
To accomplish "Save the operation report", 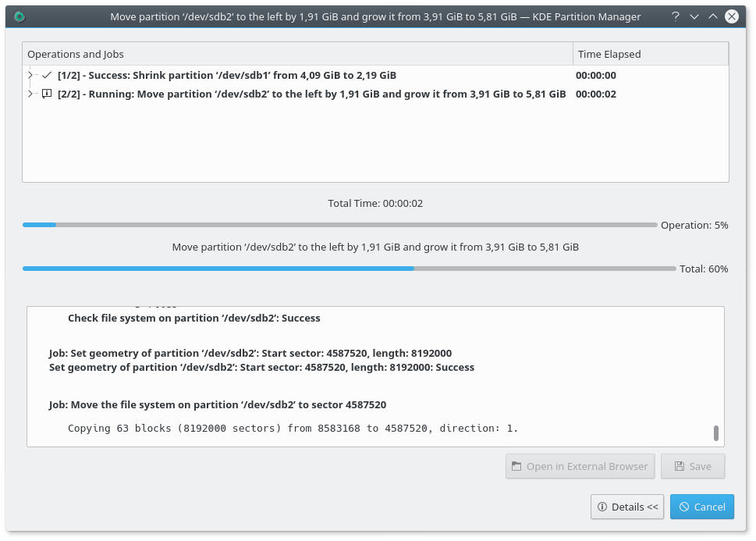I will tap(693, 466).
